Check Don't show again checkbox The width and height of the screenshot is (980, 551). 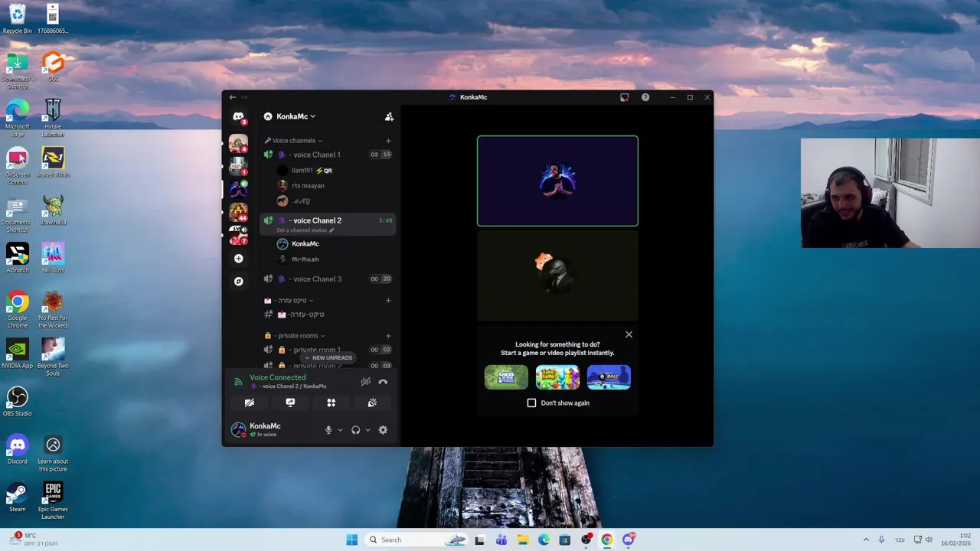tap(531, 403)
